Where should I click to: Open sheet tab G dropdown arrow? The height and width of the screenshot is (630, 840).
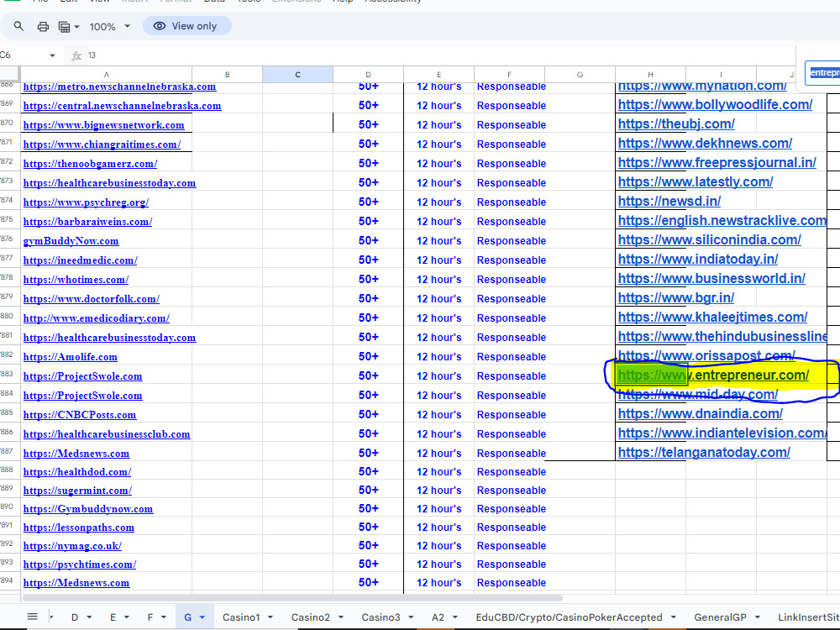click(x=202, y=617)
